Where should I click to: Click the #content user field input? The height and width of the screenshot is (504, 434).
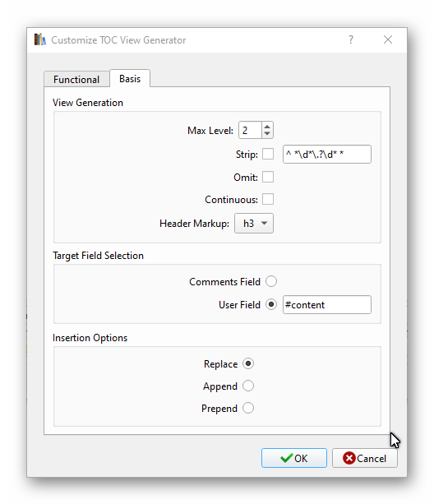(x=326, y=305)
